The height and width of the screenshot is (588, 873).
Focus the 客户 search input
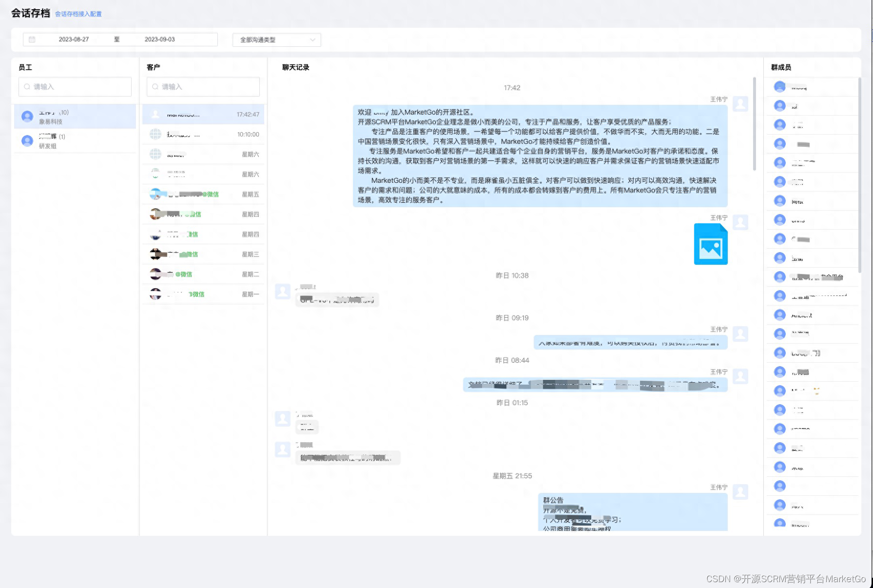[x=203, y=87]
